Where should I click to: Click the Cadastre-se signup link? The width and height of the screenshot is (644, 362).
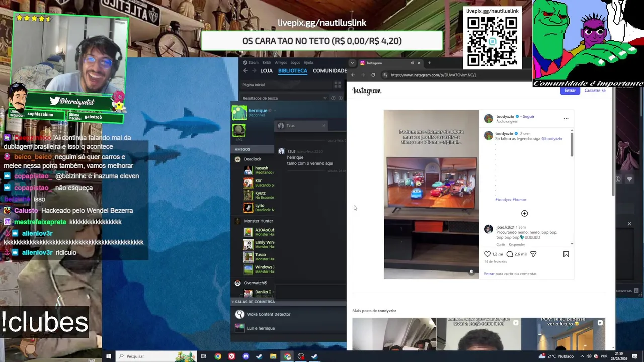pyautogui.click(x=595, y=90)
